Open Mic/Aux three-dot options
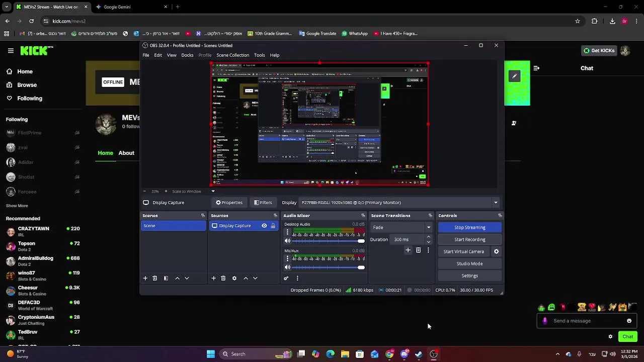The image size is (644, 362). click(x=288, y=258)
